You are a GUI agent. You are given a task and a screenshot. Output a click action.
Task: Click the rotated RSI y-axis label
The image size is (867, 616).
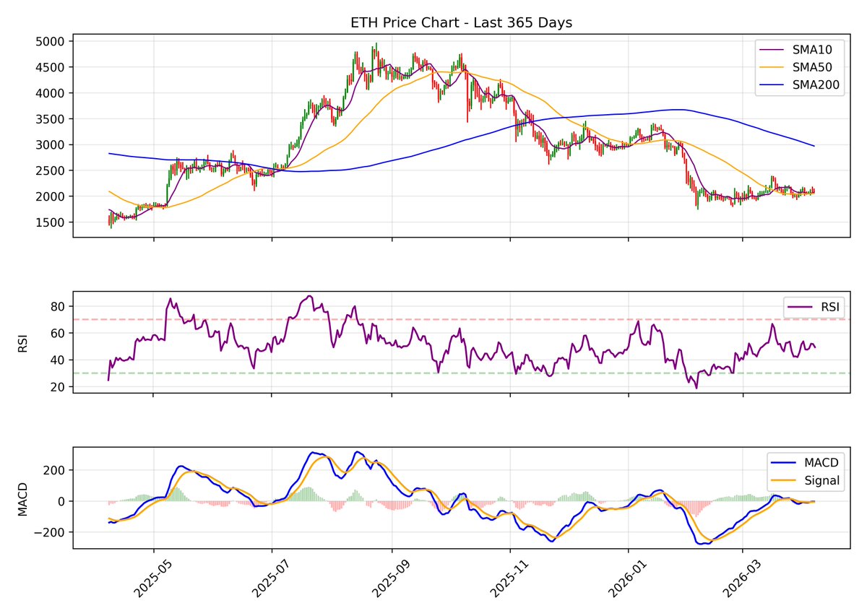coord(22,342)
